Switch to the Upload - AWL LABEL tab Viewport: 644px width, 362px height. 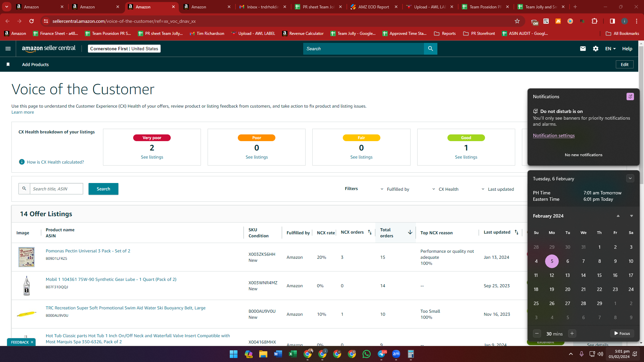coord(429,7)
